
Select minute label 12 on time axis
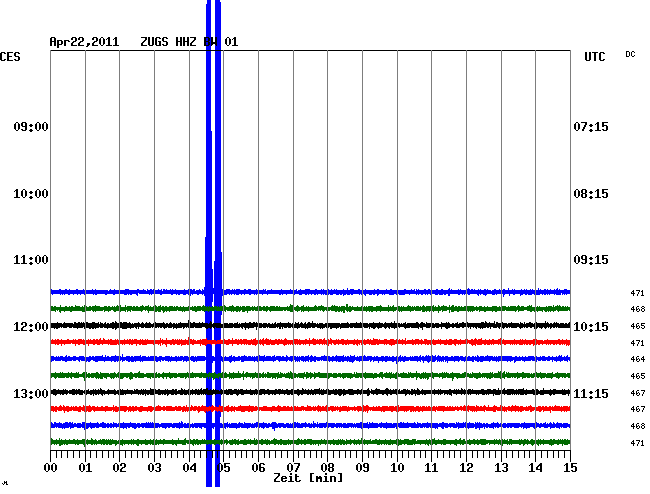coord(466,468)
